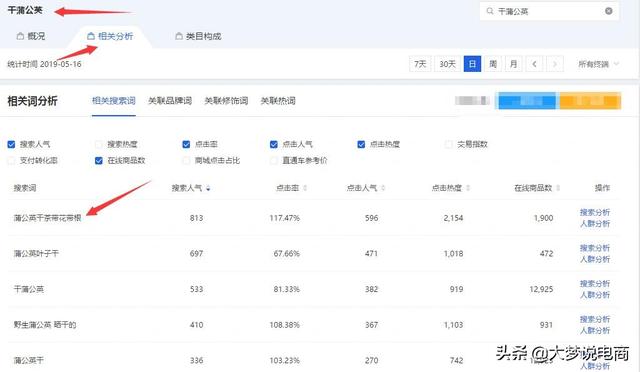Enable the 直通车参考价 checkbox
This screenshot has width=640, height=372.
point(274,160)
